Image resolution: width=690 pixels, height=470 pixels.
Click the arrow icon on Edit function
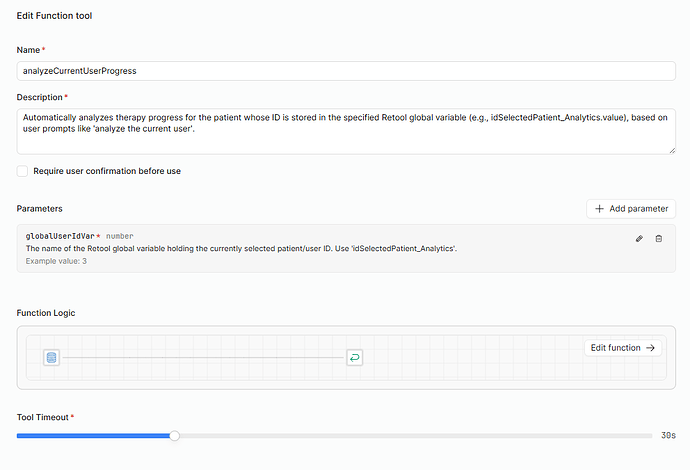click(651, 348)
